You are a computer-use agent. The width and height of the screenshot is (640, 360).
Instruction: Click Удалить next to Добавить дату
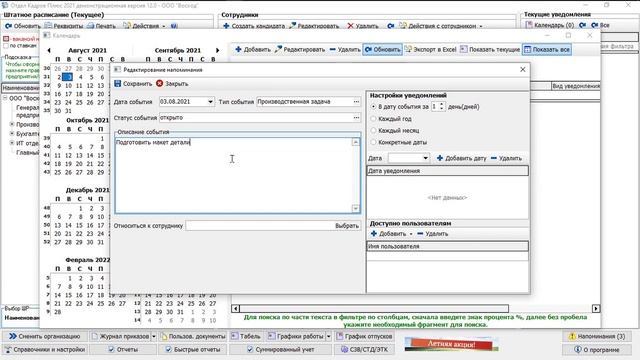(506, 158)
